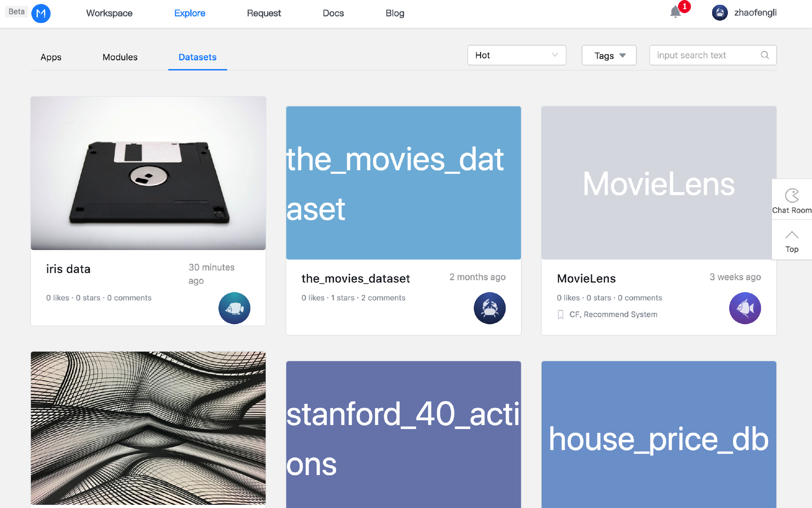Image resolution: width=812 pixels, height=508 pixels.
Task: Switch to the Apps tab
Action: point(51,57)
